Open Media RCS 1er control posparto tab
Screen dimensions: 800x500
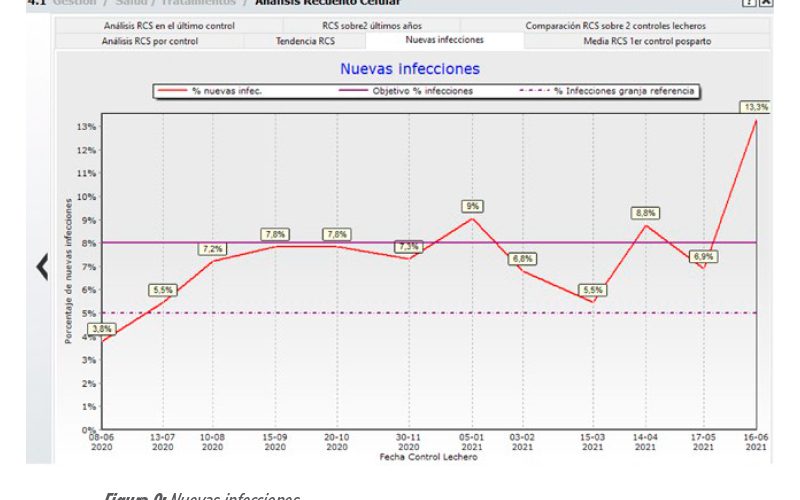pos(647,41)
